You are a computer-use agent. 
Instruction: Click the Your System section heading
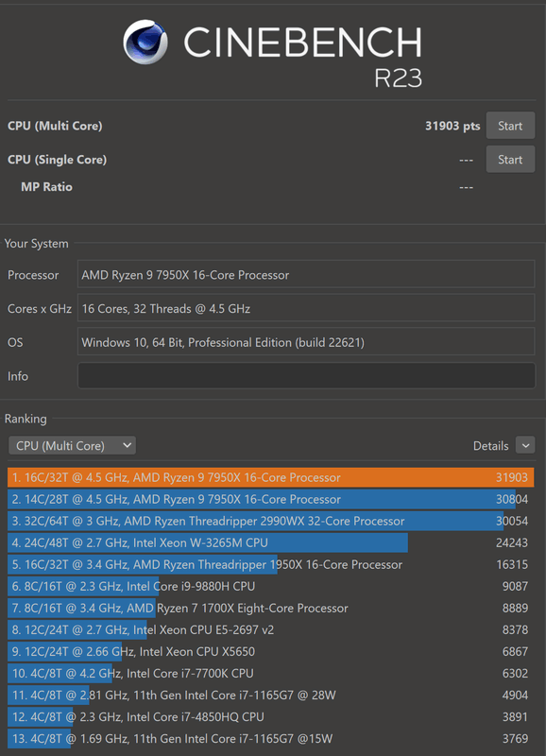click(36, 244)
